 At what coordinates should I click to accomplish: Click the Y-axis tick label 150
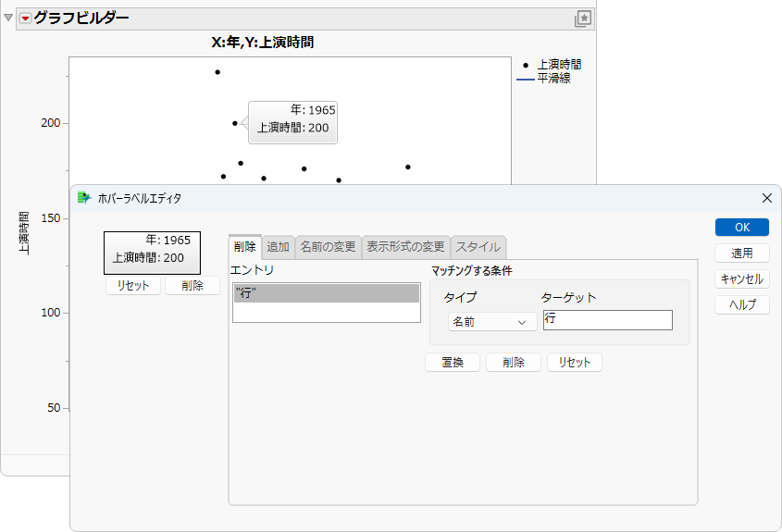pos(50,217)
